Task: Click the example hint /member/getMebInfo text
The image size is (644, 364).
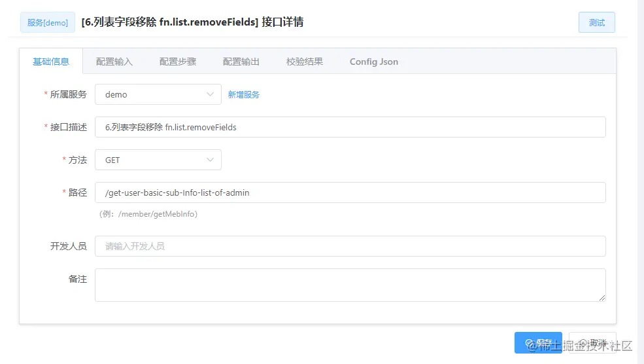Action: 156,214
